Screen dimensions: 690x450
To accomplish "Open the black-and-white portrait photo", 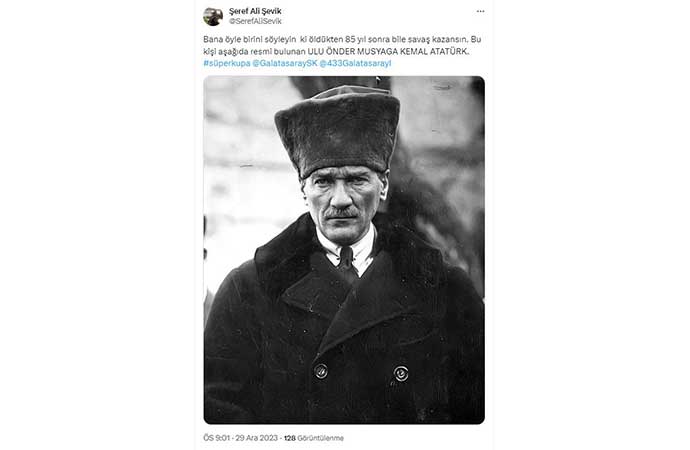I will [344, 250].
